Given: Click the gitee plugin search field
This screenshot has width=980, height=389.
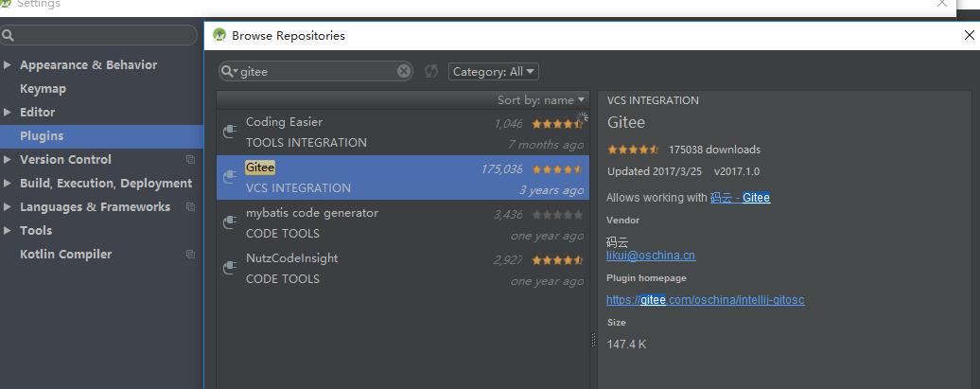Looking at the screenshot, I should click(x=316, y=71).
